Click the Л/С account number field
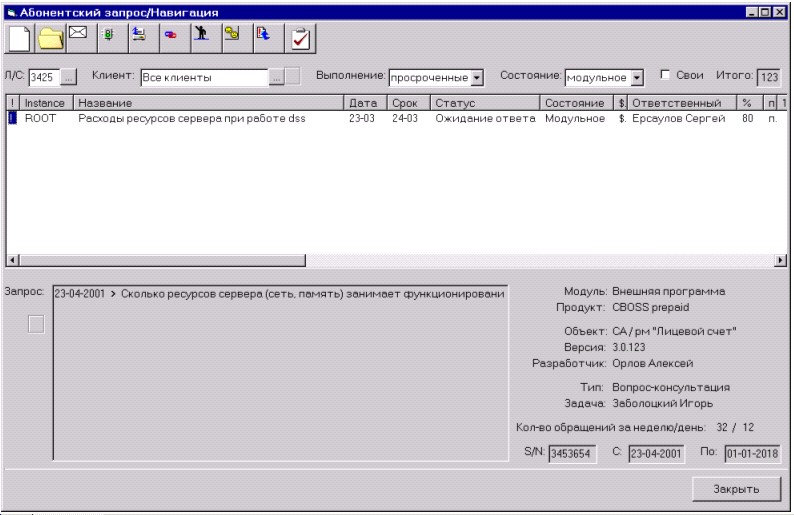 click(44, 77)
